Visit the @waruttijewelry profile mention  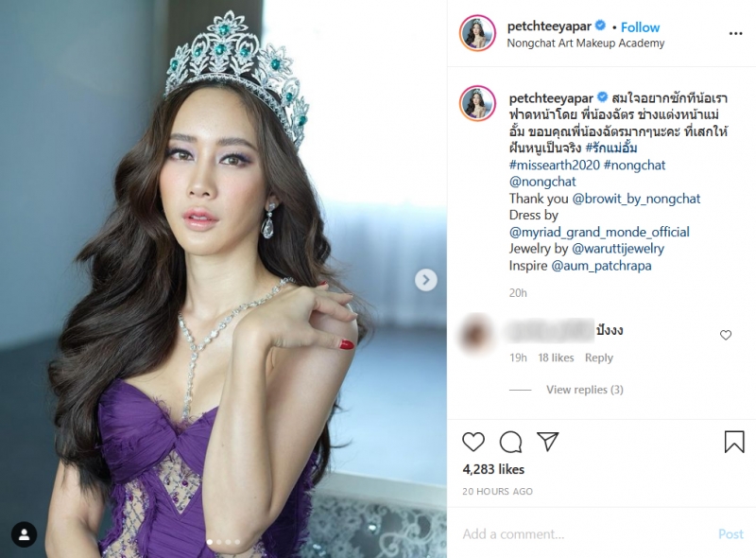(x=618, y=249)
